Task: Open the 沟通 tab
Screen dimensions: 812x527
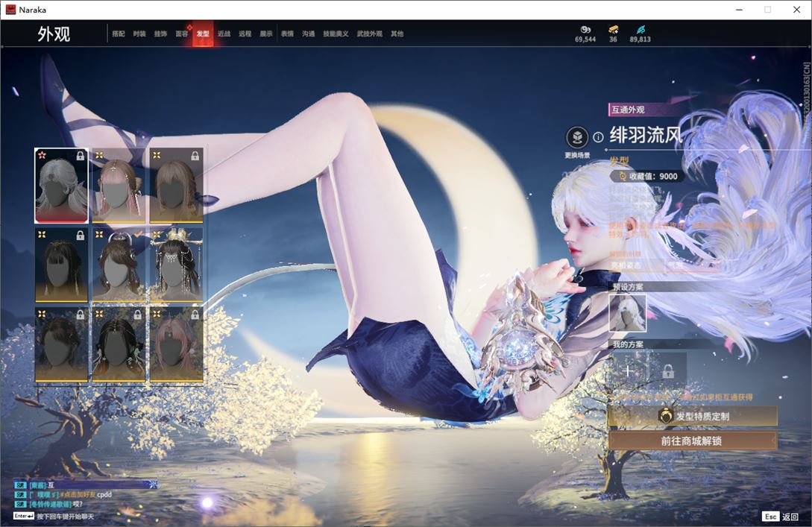Action: 309,34
